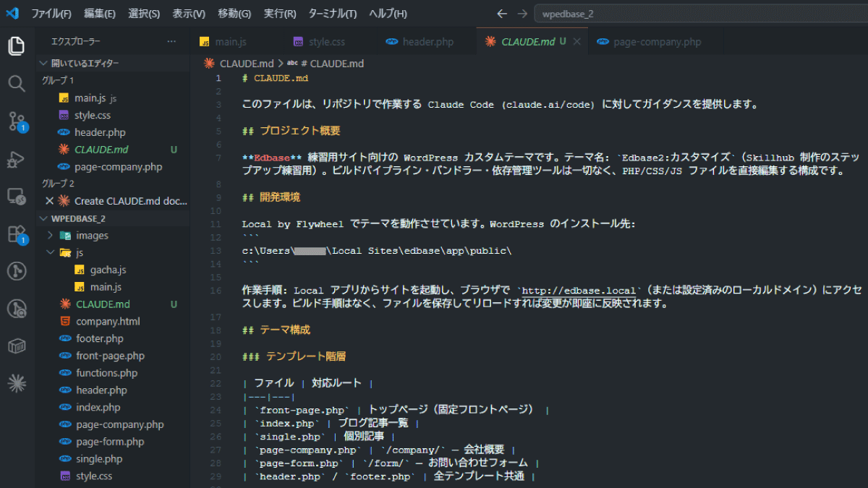Image resolution: width=868 pixels, height=488 pixels.
Task: Click the '### テンプレート階層' heading line
Action: tap(294, 356)
